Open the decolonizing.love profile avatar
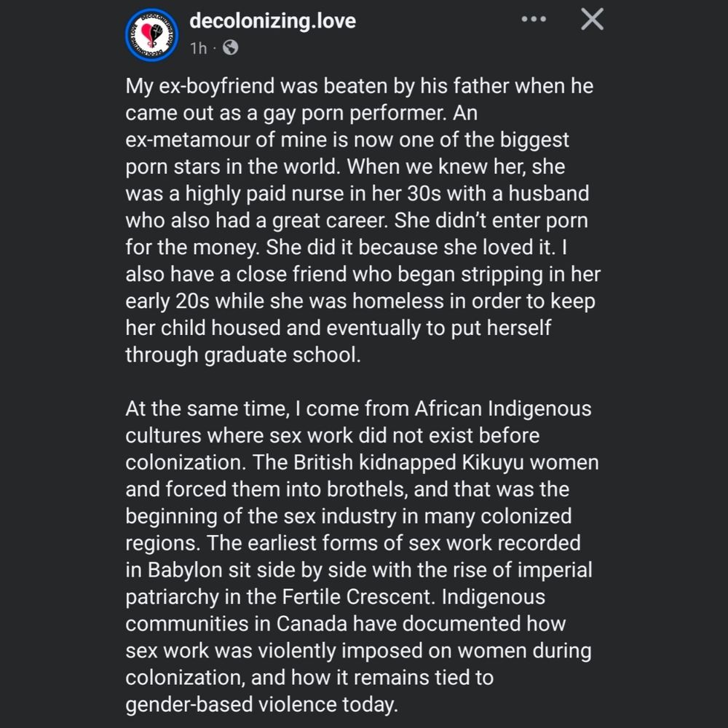 152,35
